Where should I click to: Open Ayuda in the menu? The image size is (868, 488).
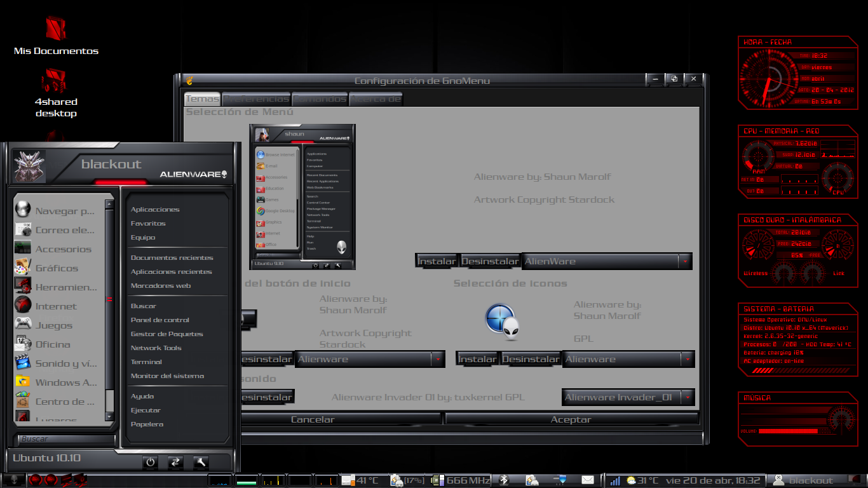click(x=142, y=396)
